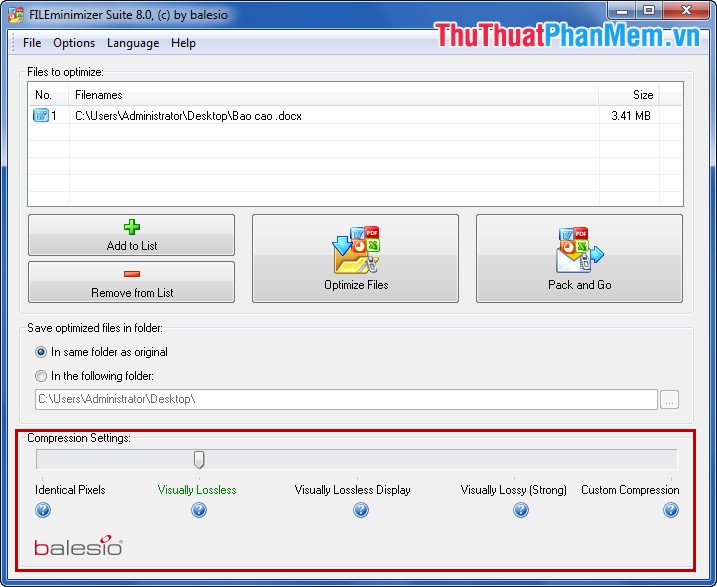Open help icon under Visually Lossless Display

(361, 510)
